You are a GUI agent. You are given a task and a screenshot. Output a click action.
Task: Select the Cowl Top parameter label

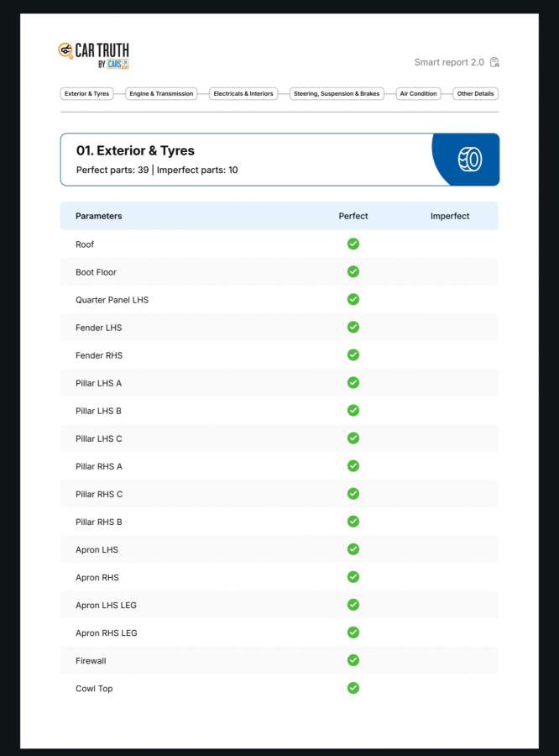(x=94, y=689)
